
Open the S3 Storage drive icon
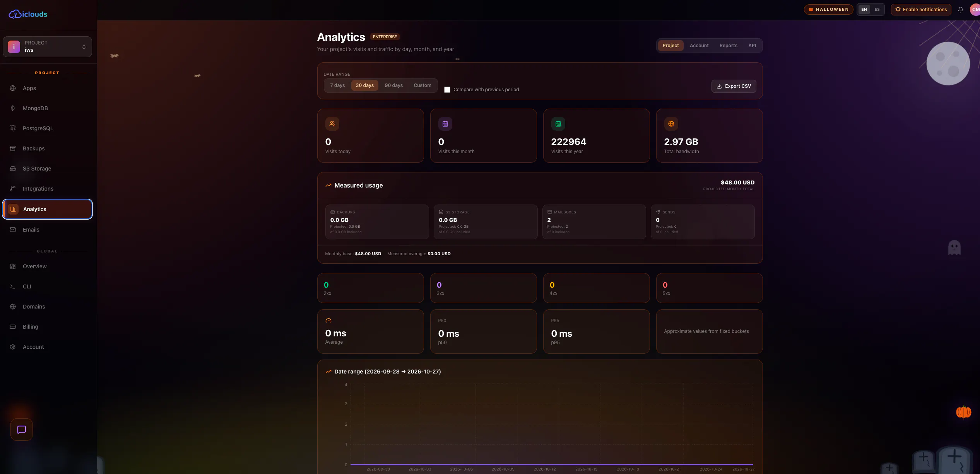point(13,169)
